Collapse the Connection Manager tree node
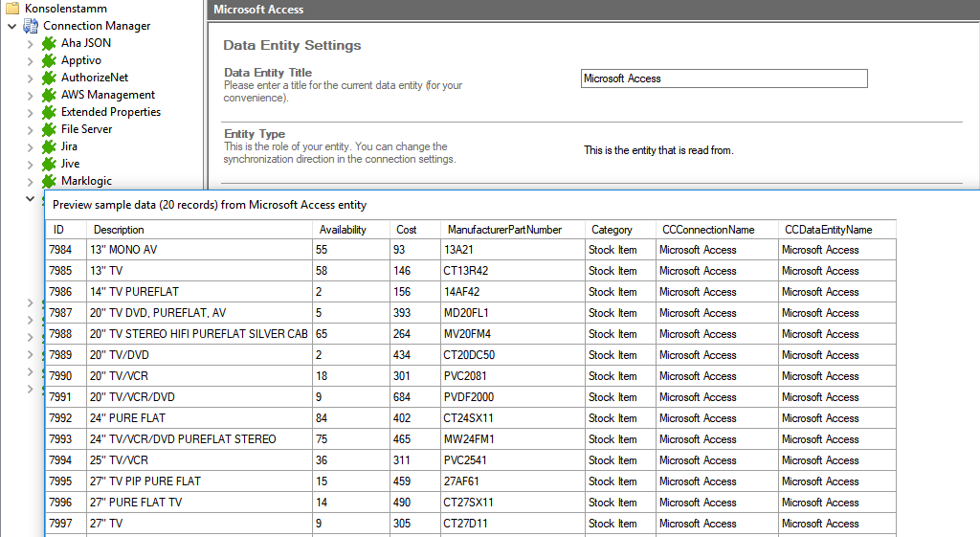 (11, 26)
